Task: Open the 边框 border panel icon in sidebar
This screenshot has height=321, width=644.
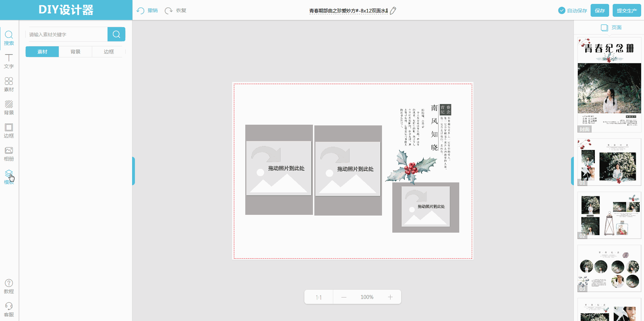Action: 9,131
